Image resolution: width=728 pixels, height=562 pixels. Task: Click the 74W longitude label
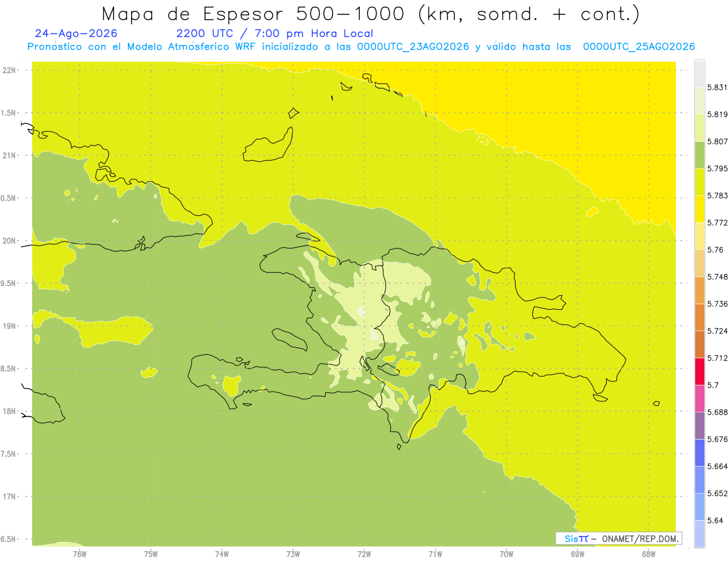(x=222, y=554)
